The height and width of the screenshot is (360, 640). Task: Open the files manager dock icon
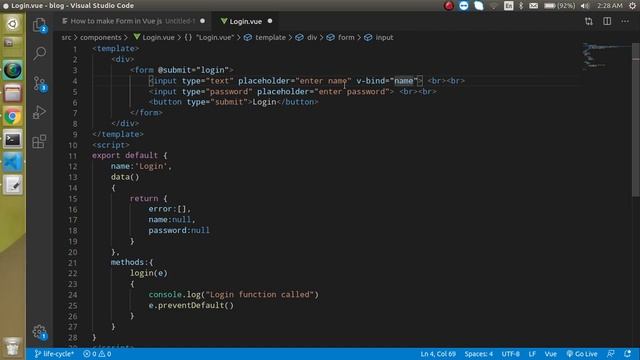pos(13,93)
